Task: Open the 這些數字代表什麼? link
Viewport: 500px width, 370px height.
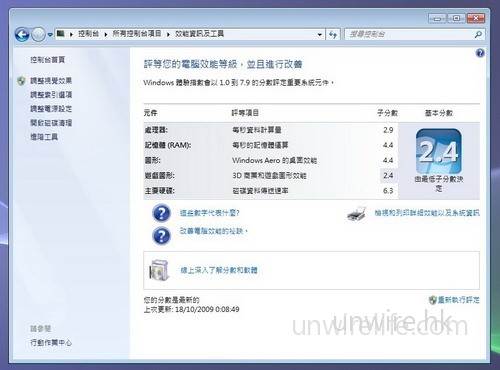Action: (210, 213)
